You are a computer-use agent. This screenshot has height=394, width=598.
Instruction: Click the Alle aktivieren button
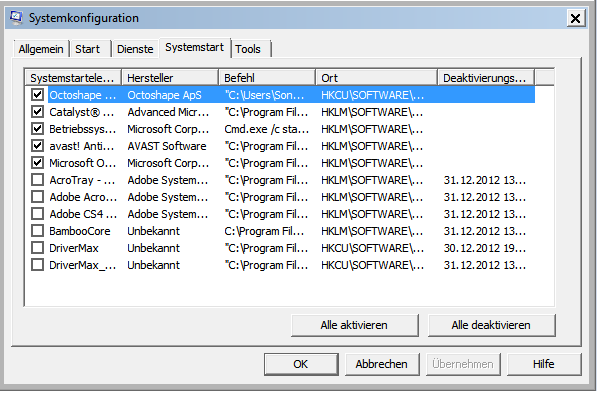[354, 325]
